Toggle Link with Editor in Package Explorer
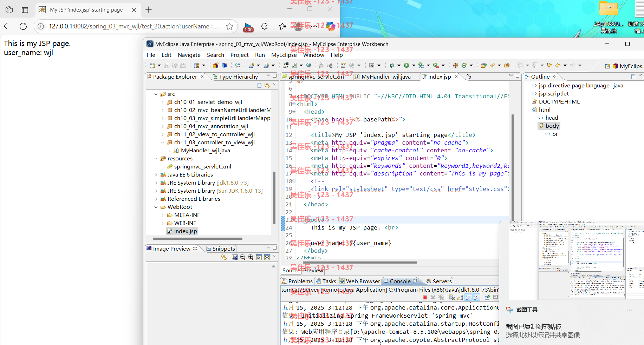The width and height of the screenshot is (644, 345). [267, 85]
